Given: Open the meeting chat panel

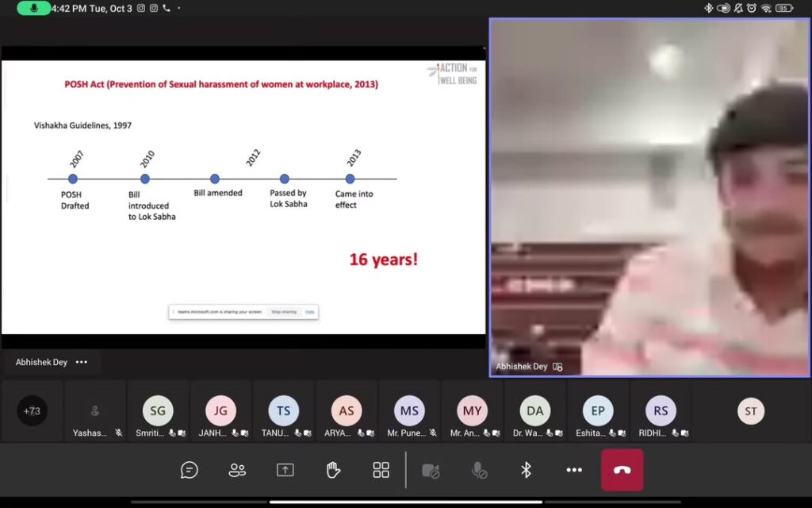Looking at the screenshot, I should (189, 470).
